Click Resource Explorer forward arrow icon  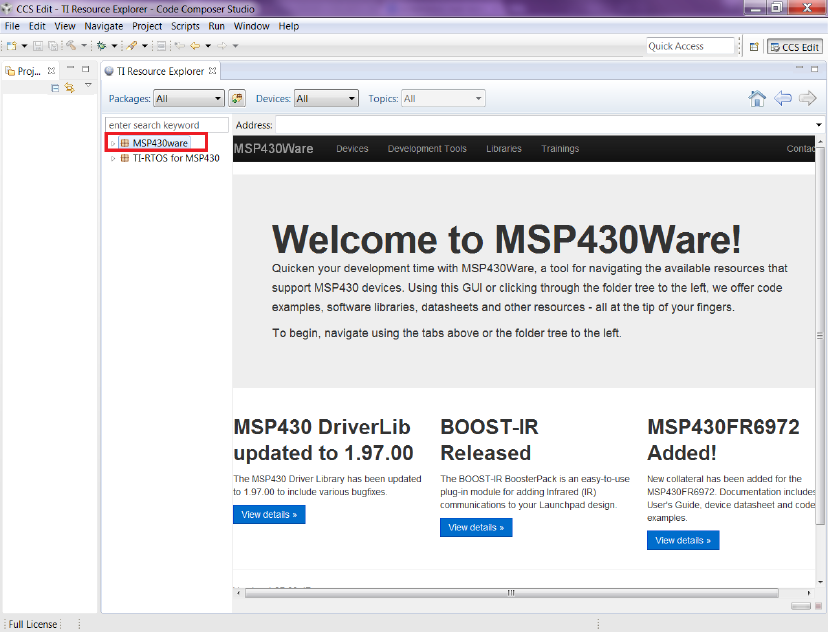(807, 98)
